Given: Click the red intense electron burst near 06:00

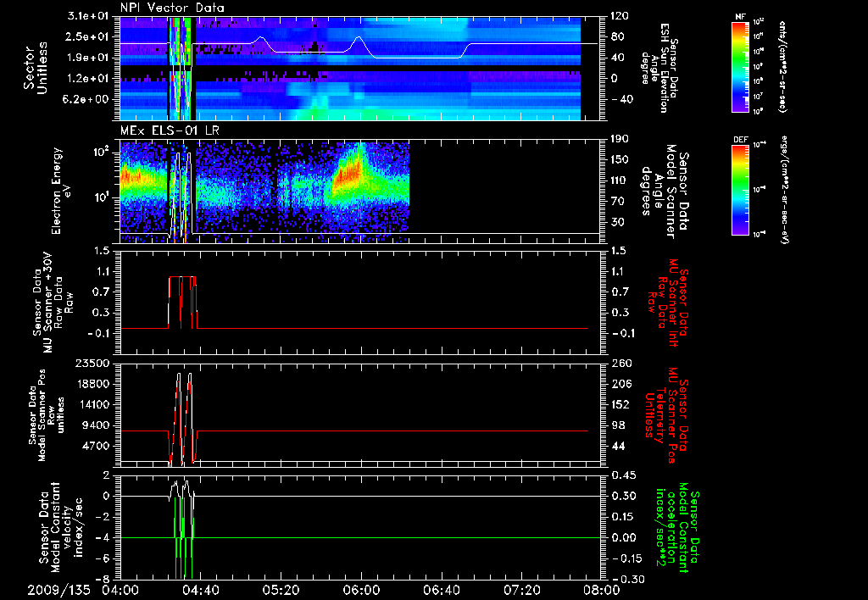Looking at the screenshot, I should (x=350, y=171).
